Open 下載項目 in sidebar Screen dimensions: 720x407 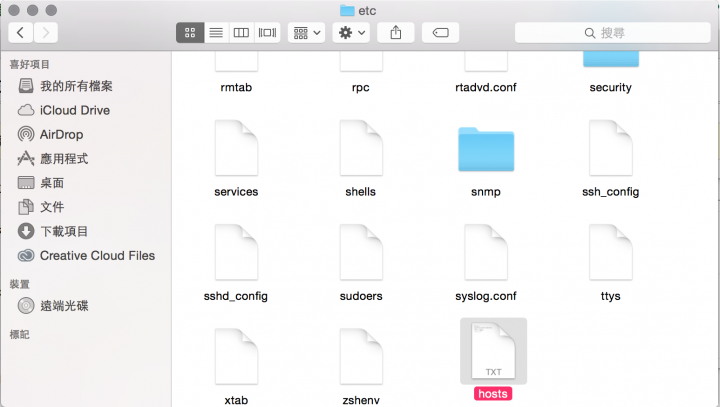pos(86,231)
